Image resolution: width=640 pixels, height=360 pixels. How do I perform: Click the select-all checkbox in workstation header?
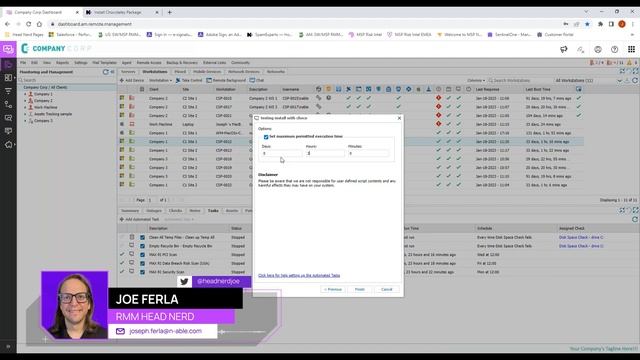tap(142, 89)
